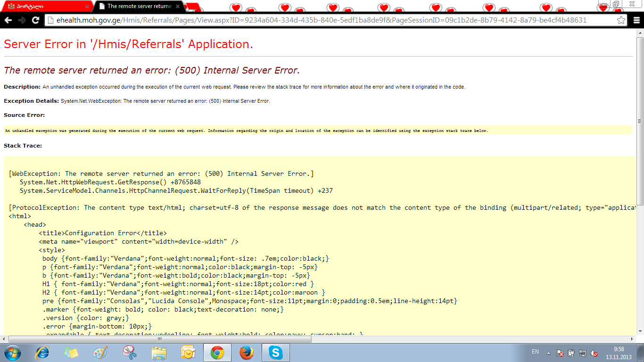The image size is (644, 362).
Task: Show hidden system tray icons
Action: (x=548, y=353)
